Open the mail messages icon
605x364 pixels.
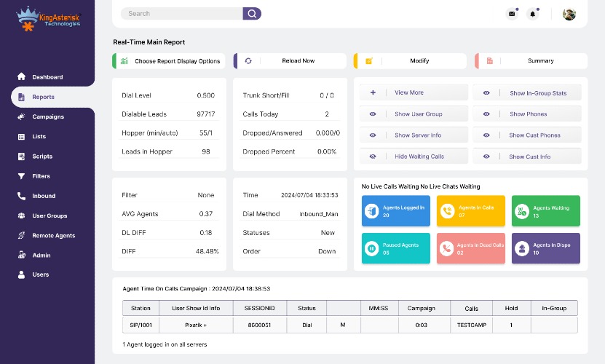coord(512,14)
